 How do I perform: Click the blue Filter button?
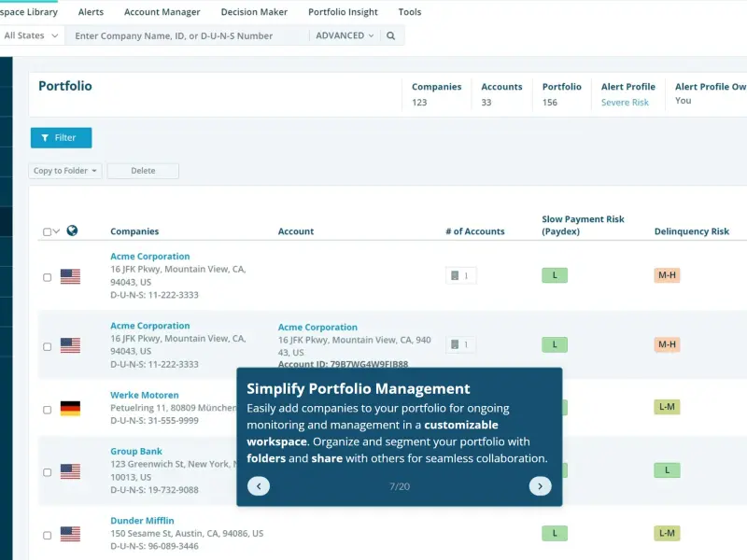(61, 137)
